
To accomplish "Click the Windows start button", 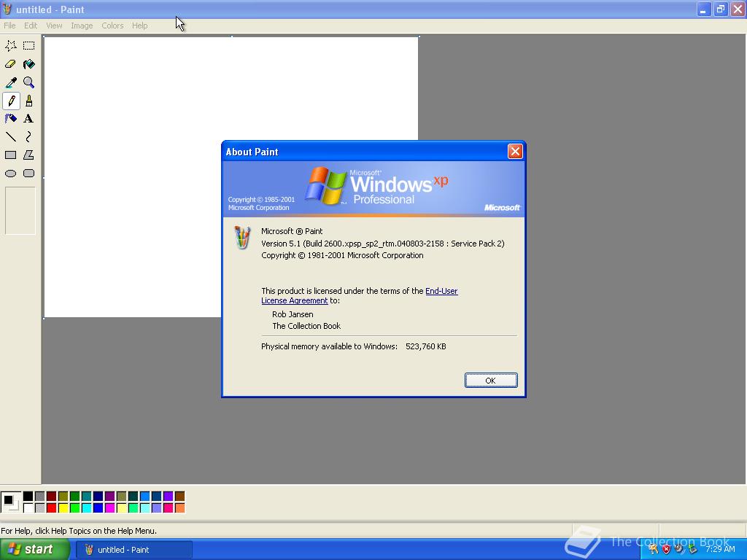I will coord(35,550).
